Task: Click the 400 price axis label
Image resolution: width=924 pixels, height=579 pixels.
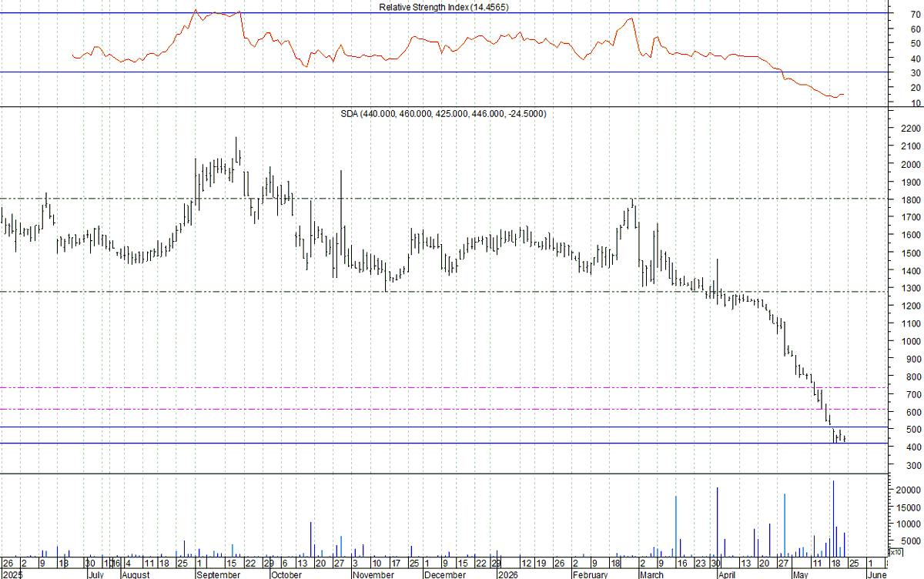Action: tap(912, 448)
